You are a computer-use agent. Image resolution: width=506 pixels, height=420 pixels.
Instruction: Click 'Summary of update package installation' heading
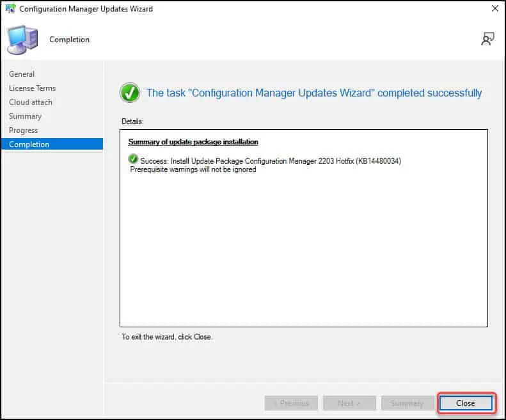point(193,142)
